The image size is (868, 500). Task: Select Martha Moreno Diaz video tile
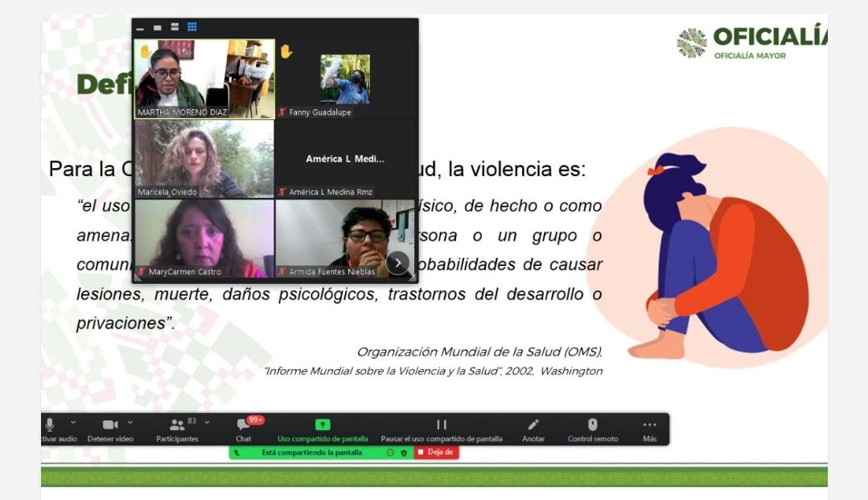tap(204, 78)
